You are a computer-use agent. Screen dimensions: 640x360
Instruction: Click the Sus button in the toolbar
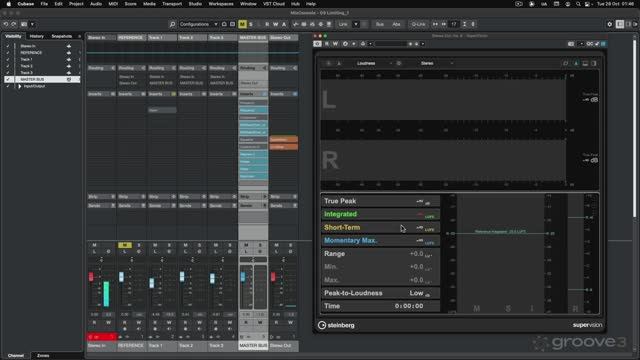[380, 24]
